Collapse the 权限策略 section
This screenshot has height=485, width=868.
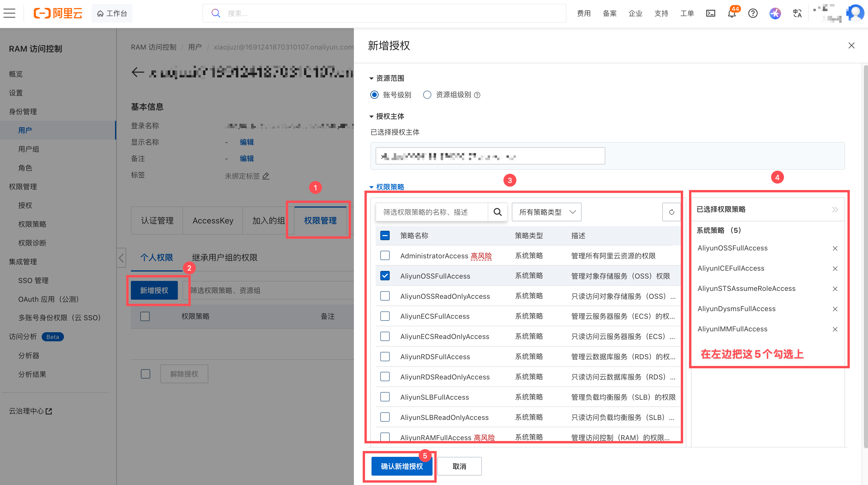point(387,187)
